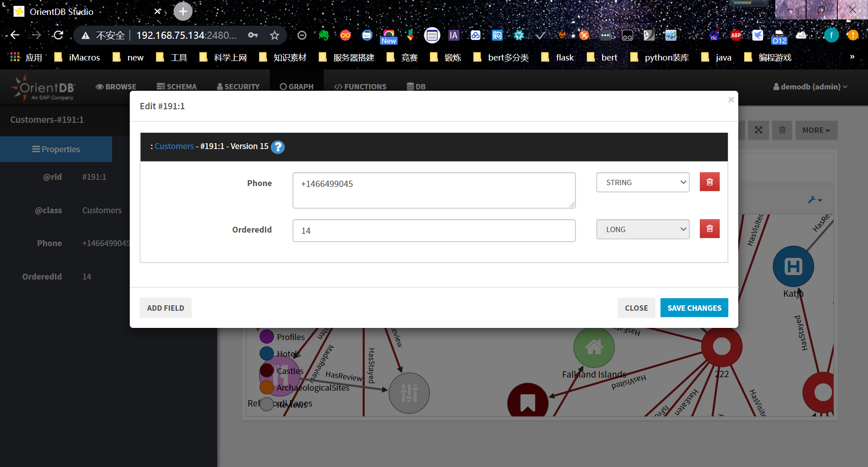
Task: Click SAVE CHANGES button
Action: click(694, 308)
